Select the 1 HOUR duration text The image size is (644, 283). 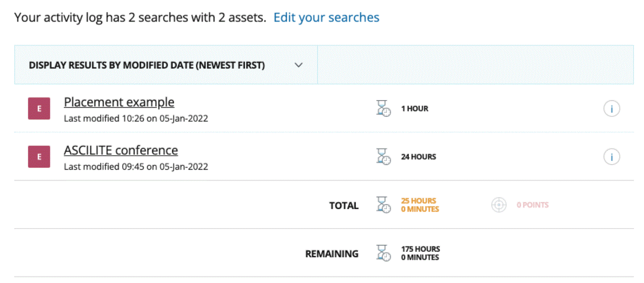coord(415,108)
